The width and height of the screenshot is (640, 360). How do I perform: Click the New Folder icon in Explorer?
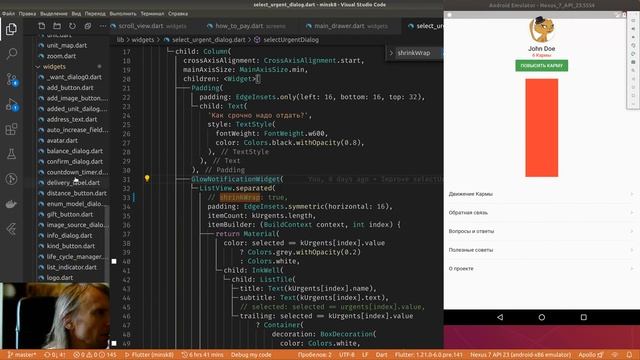click(x=57, y=26)
